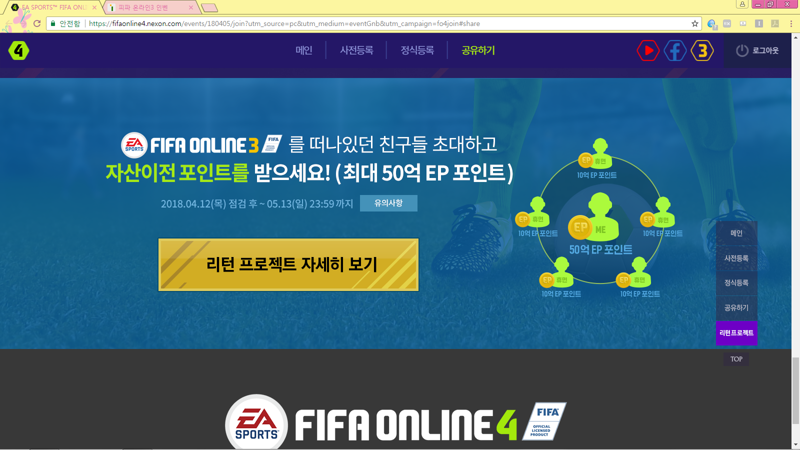The height and width of the screenshot is (450, 800).
Task: Select 정식등록 in the side quick menu
Action: (736, 283)
